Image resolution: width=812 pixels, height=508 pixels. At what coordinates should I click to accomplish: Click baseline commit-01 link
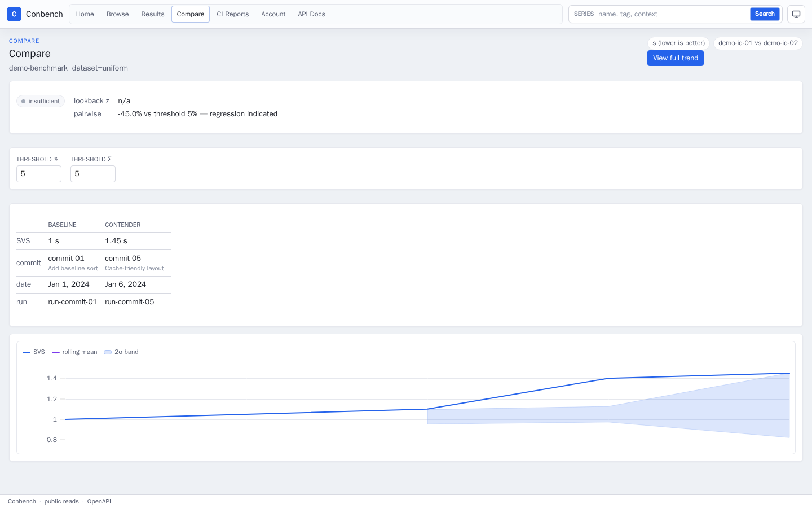[66, 259]
